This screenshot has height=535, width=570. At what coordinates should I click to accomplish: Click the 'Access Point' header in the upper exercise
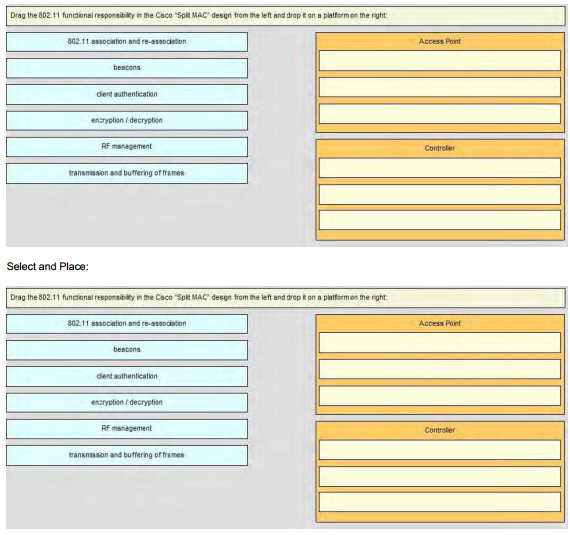click(x=440, y=41)
